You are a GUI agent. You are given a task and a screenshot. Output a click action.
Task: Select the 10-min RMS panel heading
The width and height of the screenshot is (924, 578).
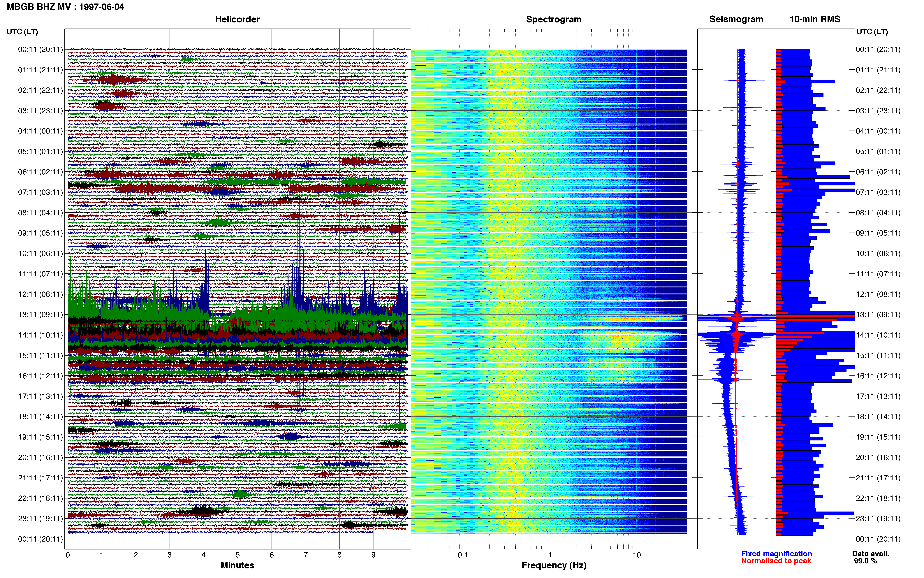pos(815,19)
